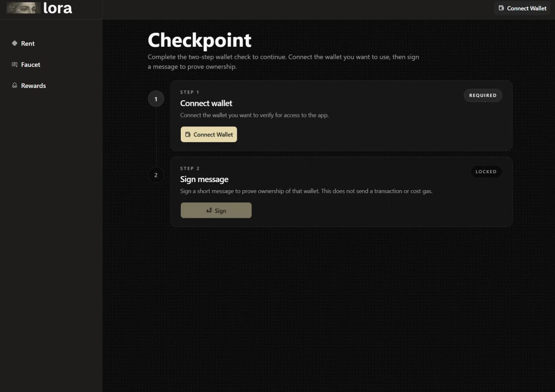This screenshot has width=555, height=392.
Task: Click the "STEP 2" label
Action: point(190,168)
